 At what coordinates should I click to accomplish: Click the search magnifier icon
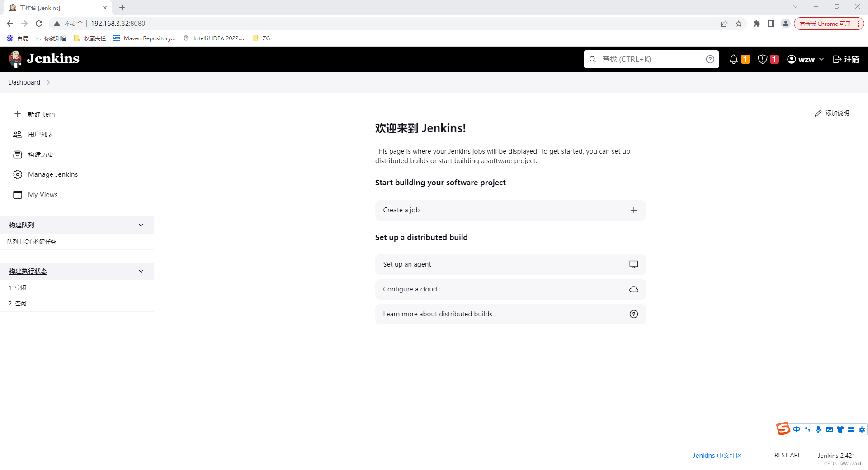(592, 59)
